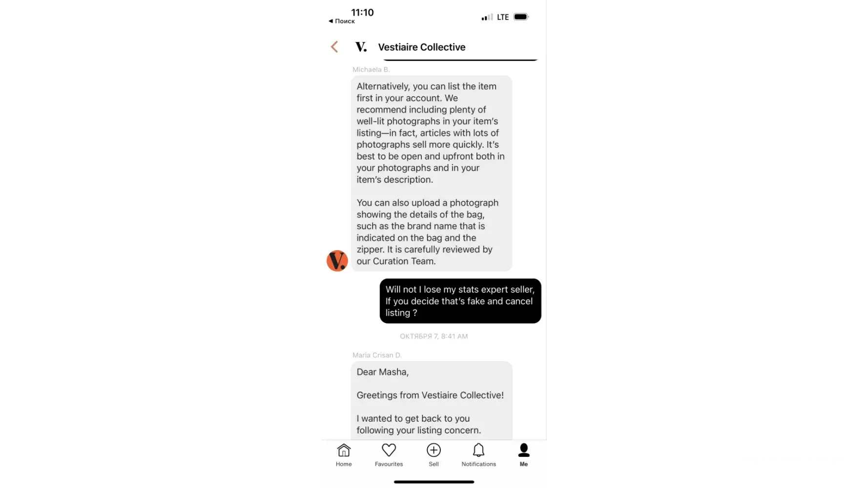Select the Favourites tab label
Screen dimensions: 868x488
[x=389, y=464]
